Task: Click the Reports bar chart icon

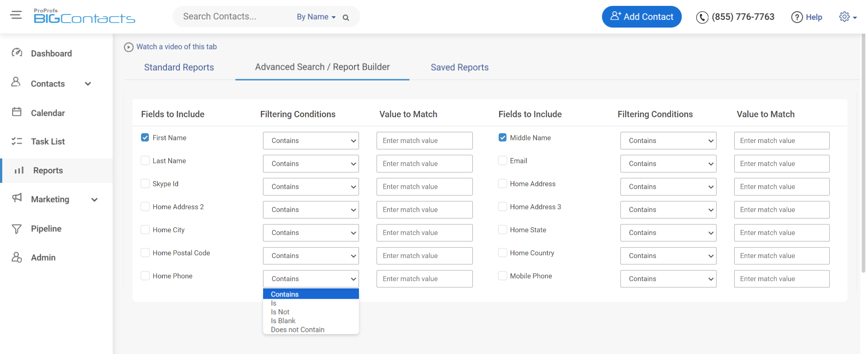Action: coord(19,170)
